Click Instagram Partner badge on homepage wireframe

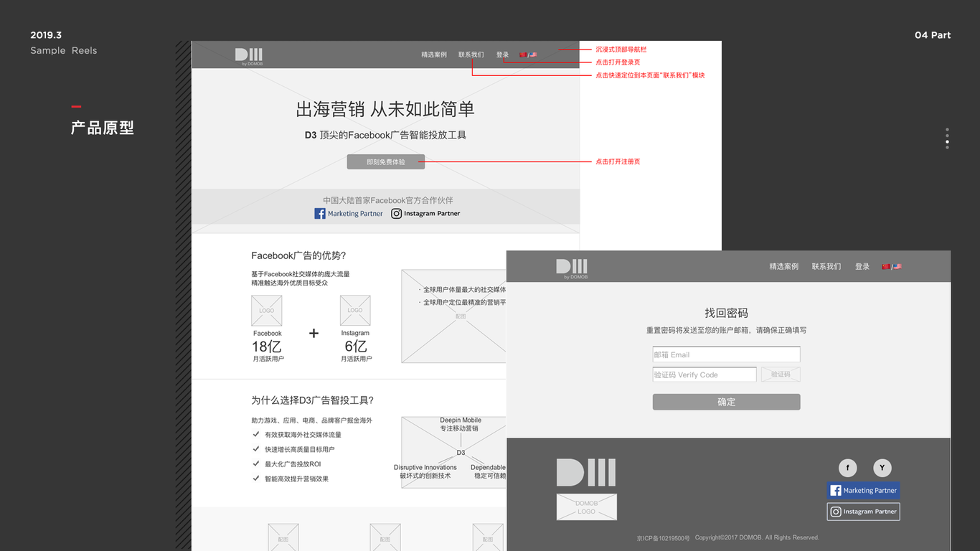click(x=426, y=214)
